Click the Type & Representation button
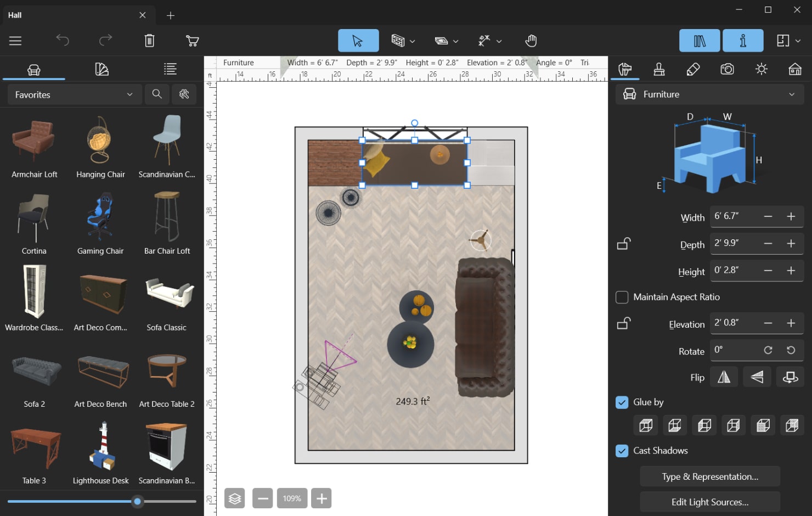Image resolution: width=812 pixels, height=516 pixels. click(709, 476)
